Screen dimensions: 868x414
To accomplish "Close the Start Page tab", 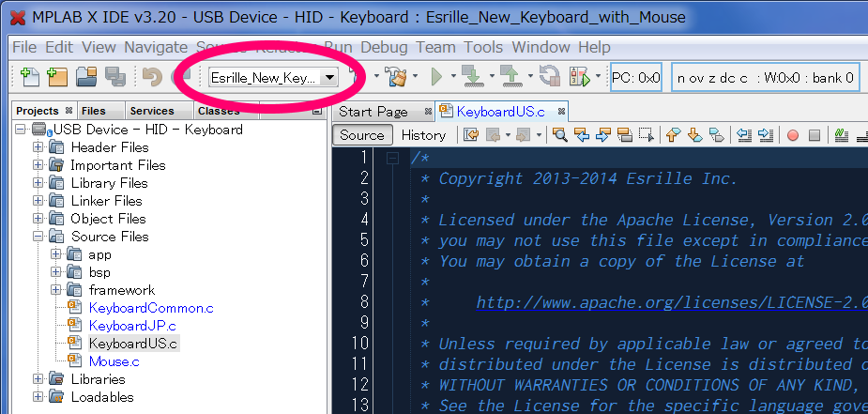I will [x=428, y=112].
